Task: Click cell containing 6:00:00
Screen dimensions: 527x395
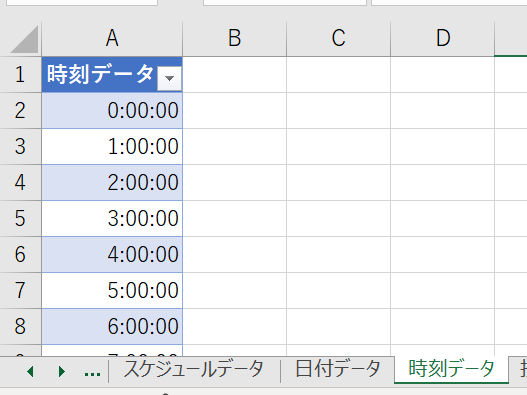Action: [x=112, y=326]
